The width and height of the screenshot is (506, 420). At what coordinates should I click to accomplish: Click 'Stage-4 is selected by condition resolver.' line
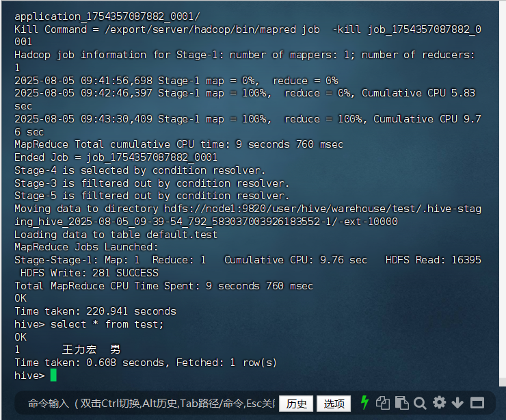139,170
